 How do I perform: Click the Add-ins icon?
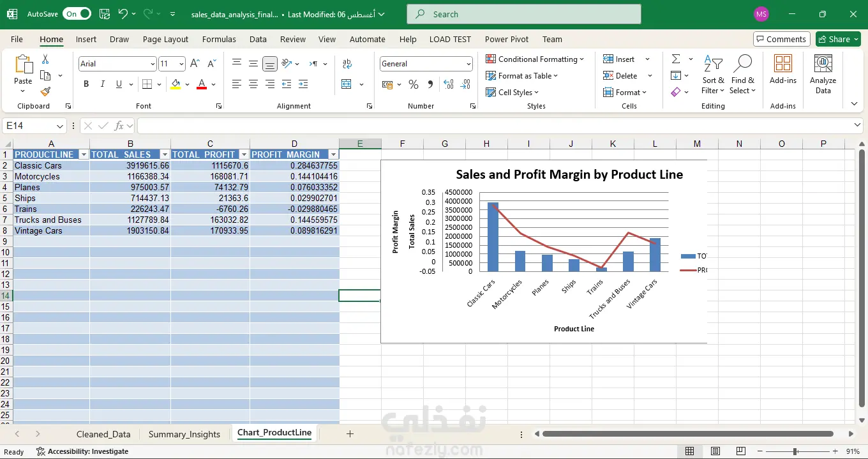click(782, 70)
